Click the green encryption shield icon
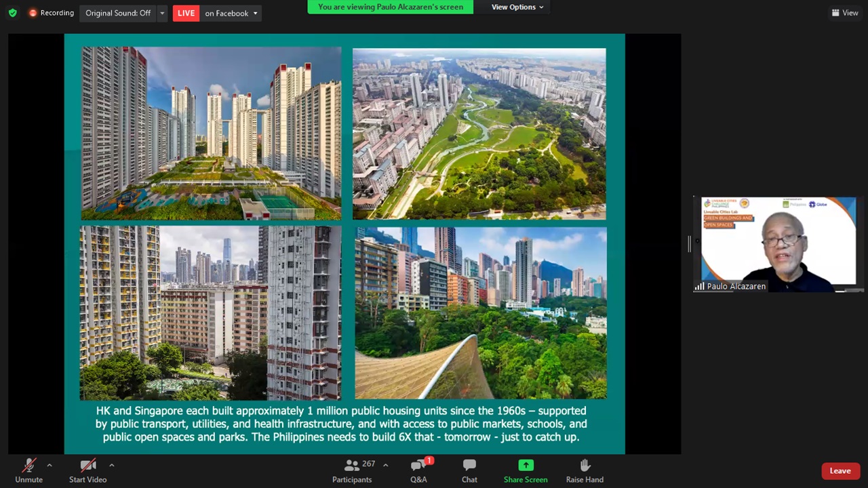 pyautogui.click(x=12, y=13)
